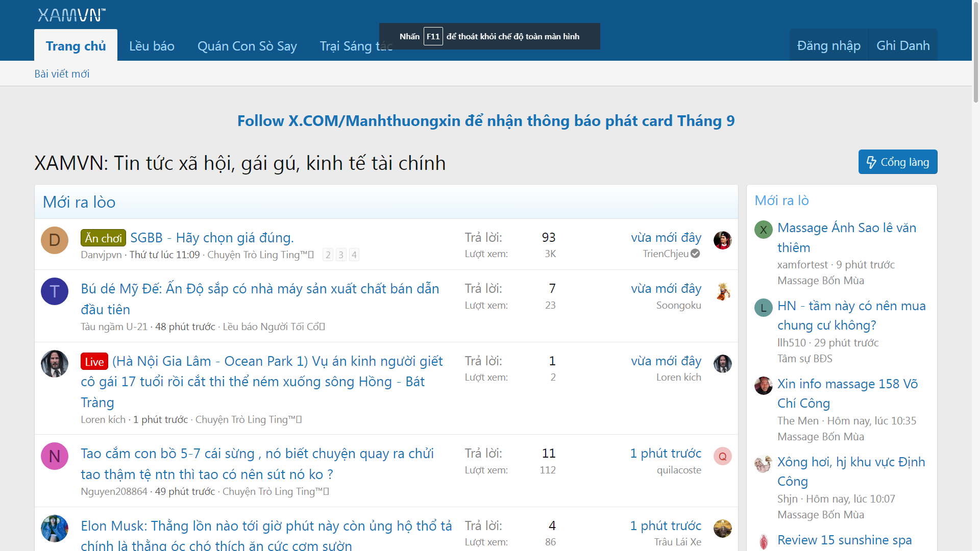Click quilacoste's pink Q avatar
This screenshot has height=551, width=980.
722,456
